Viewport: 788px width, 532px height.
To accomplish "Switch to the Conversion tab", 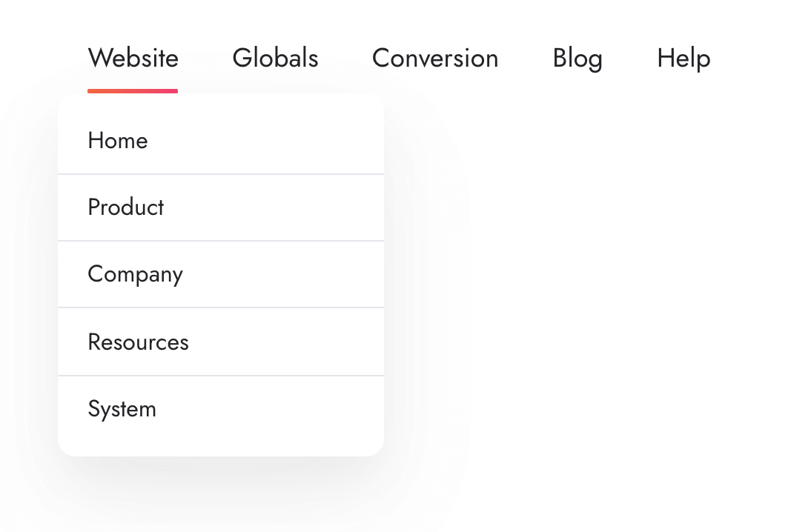I will coord(435,59).
